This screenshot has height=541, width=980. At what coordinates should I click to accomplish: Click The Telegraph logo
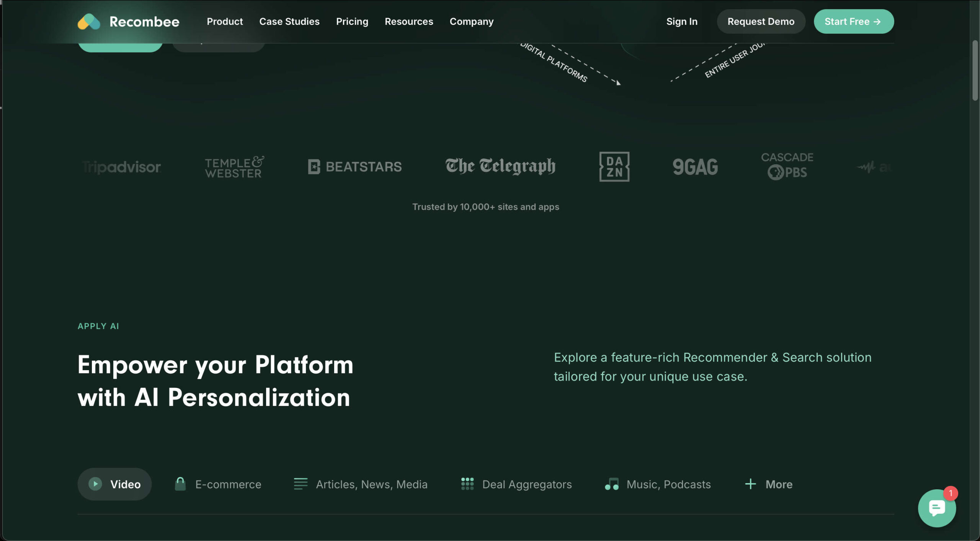500,166
